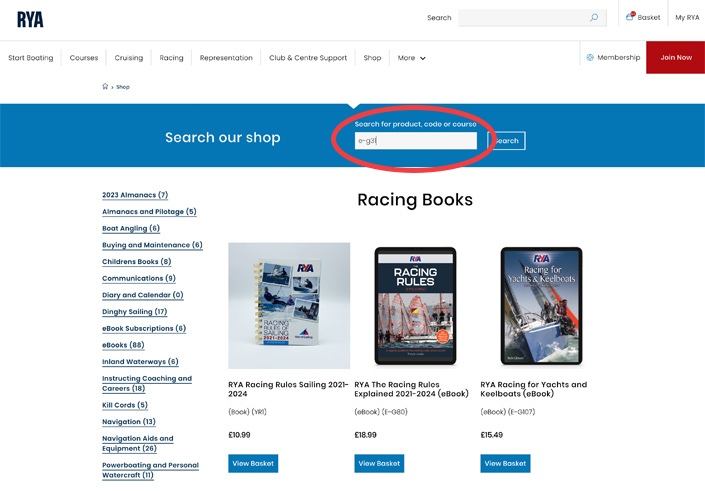Viewport: 705px width, 491px height.
Task: Click View Basket under £15.49 eBook
Action: coord(505,463)
